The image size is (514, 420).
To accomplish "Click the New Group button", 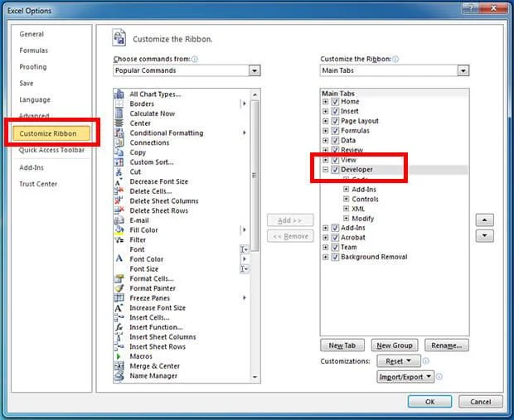I will [x=395, y=345].
